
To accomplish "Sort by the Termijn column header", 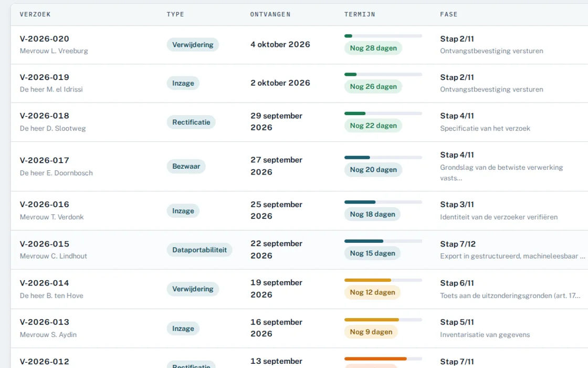I will coord(360,14).
